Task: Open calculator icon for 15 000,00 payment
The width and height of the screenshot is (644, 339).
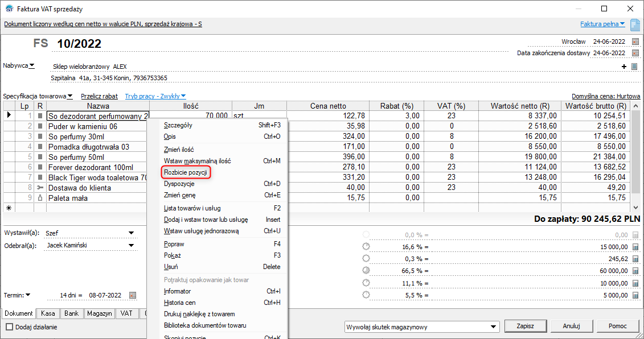Action: [x=635, y=247]
